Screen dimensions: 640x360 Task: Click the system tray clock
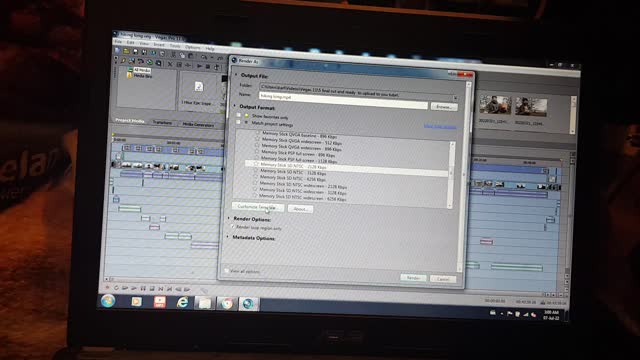click(x=551, y=315)
